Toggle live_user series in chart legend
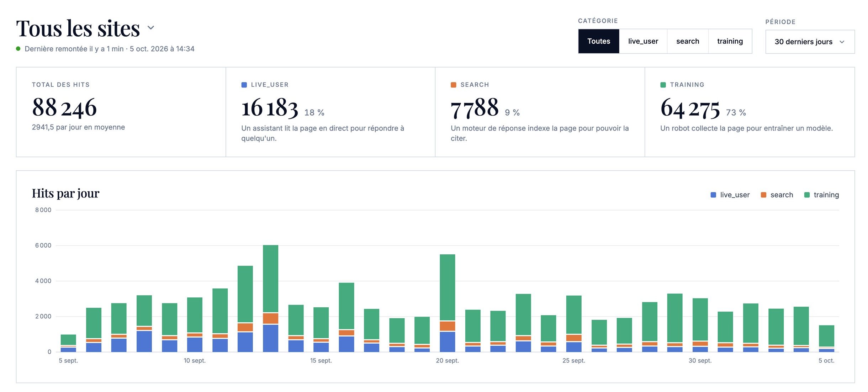 click(730, 195)
